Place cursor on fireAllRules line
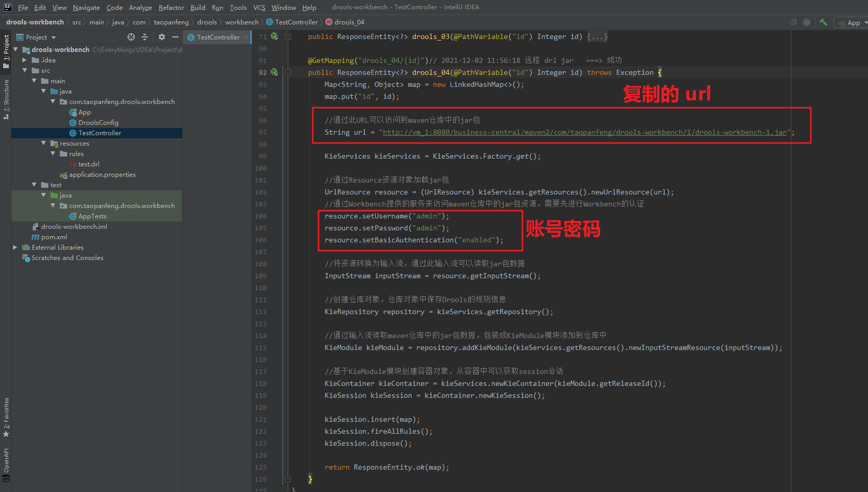The image size is (868, 492). click(378, 431)
